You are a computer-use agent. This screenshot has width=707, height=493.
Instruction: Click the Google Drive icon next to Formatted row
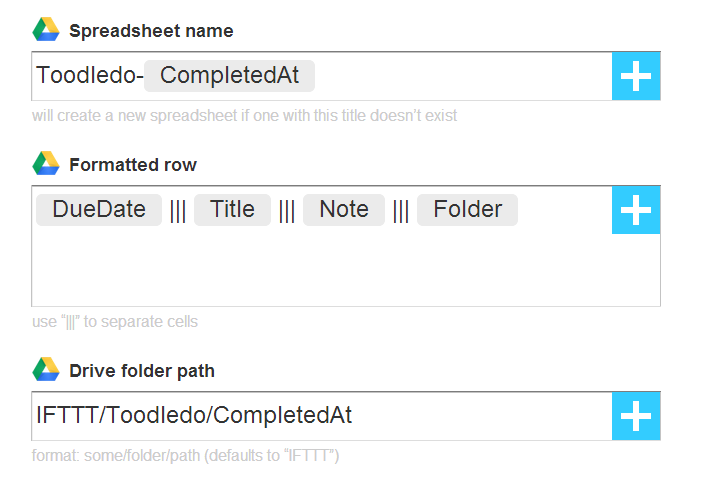tap(46, 163)
